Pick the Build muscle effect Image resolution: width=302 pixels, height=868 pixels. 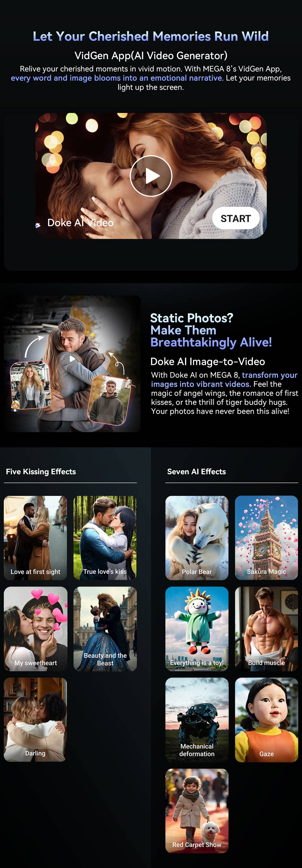[267, 629]
